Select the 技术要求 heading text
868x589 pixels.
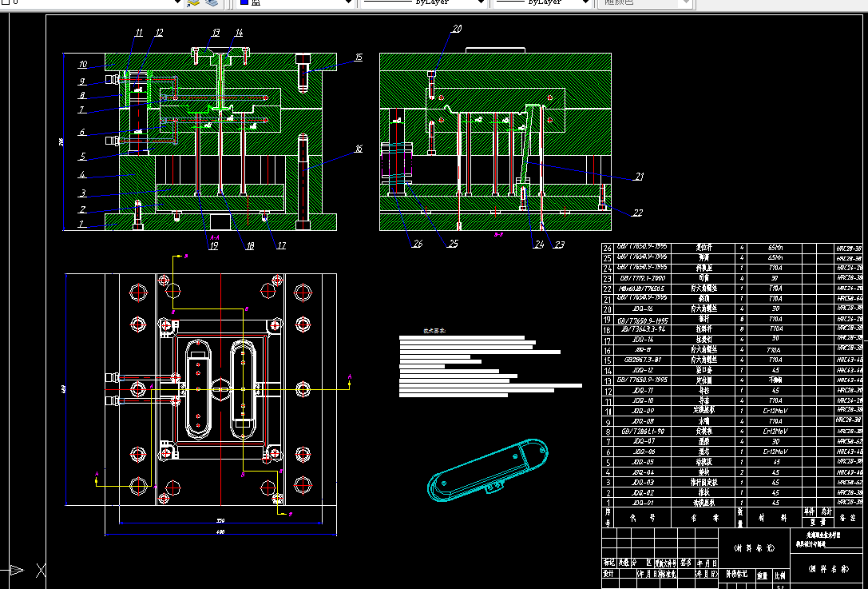434,331
